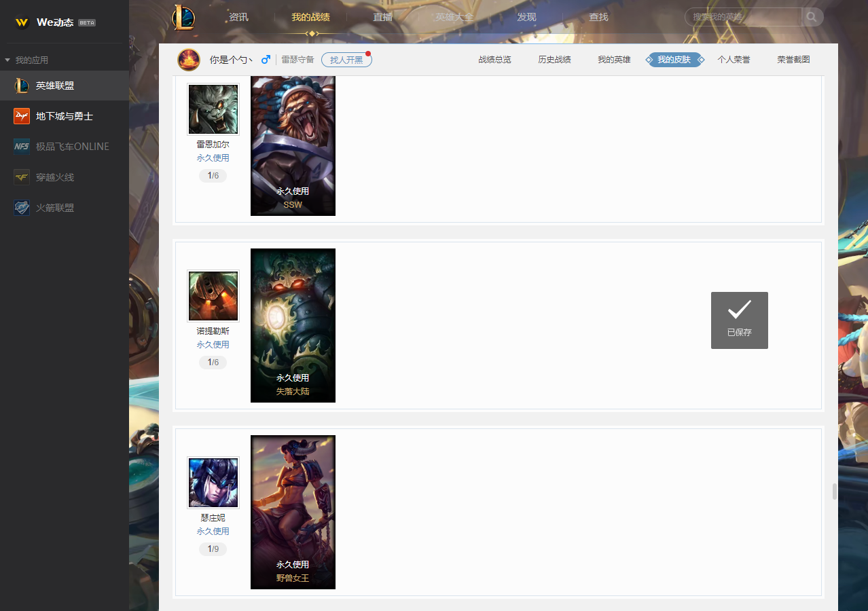Click the male gender icon beside the username

point(266,60)
